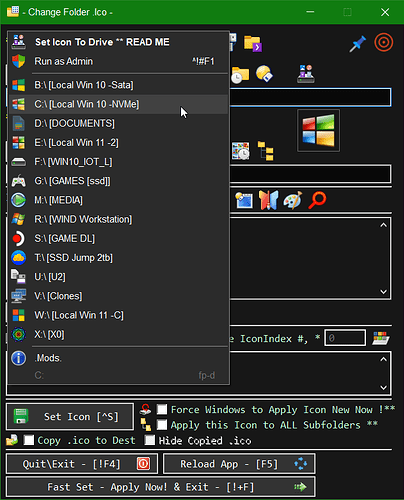Check the Copy .ico to Dest box

(29, 440)
